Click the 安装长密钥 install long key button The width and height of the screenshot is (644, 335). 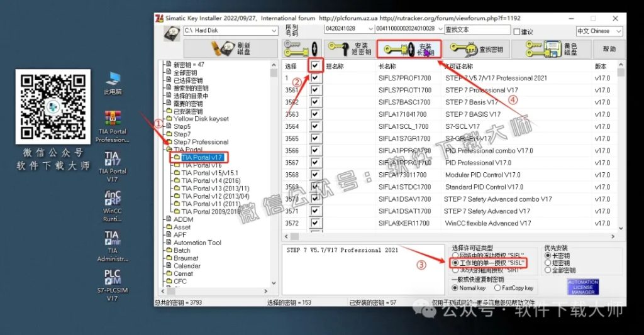click(409, 49)
